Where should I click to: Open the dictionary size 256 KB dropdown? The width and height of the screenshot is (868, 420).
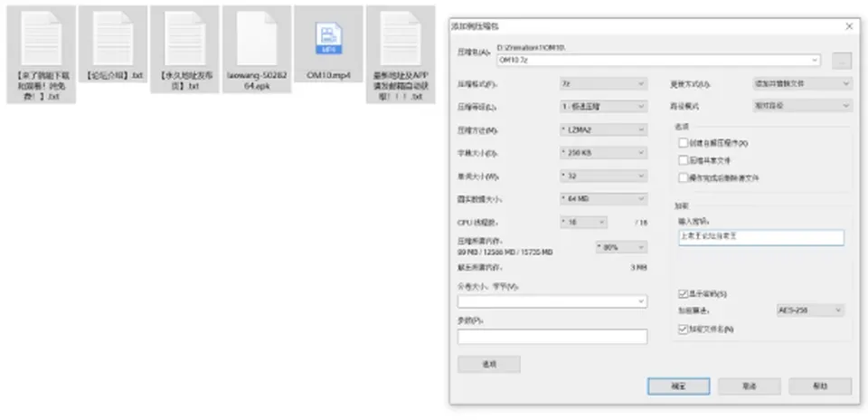[603, 152]
